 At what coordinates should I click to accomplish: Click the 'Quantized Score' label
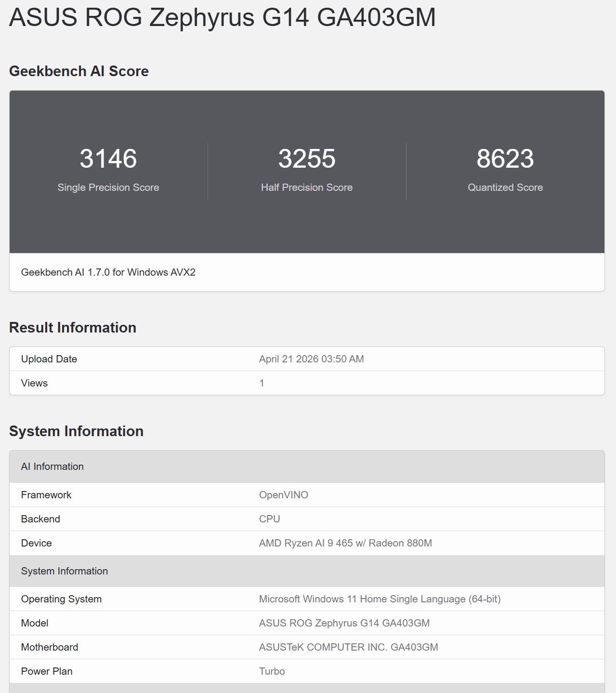point(505,187)
